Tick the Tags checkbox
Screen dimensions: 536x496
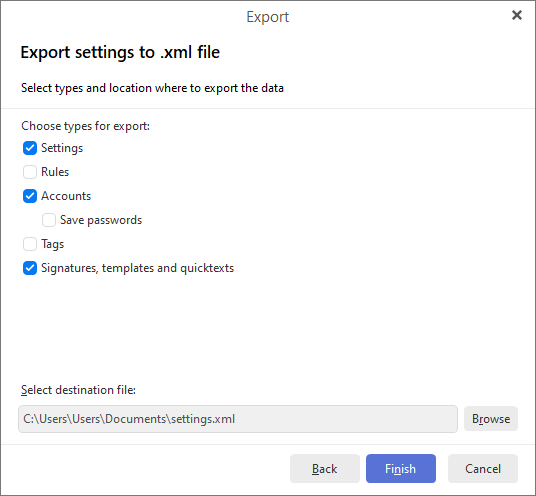click(30, 244)
